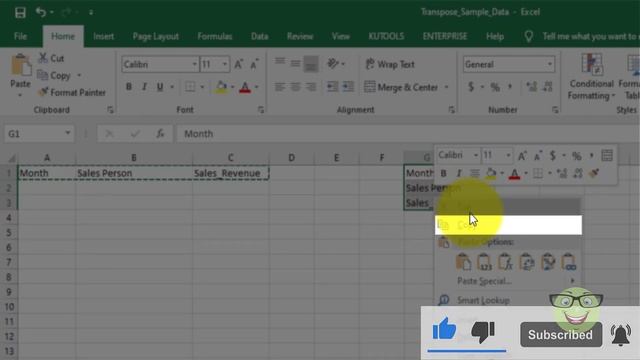
Task: Click the Increase Indent icon
Action: tap(348, 87)
